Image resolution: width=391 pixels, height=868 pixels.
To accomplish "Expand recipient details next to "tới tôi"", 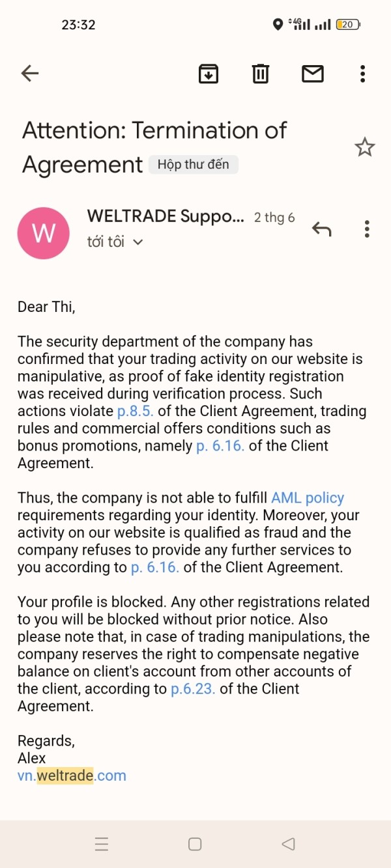I will tap(138, 242).
